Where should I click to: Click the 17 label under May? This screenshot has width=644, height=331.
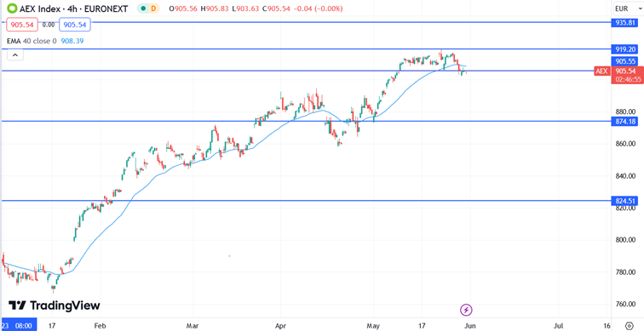[x=422, y=326]
